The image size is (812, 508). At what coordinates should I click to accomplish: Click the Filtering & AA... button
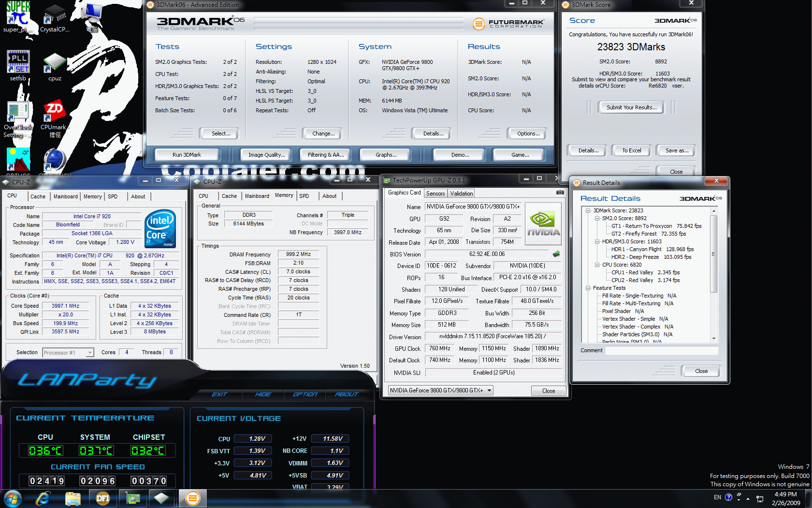[326, 155]
